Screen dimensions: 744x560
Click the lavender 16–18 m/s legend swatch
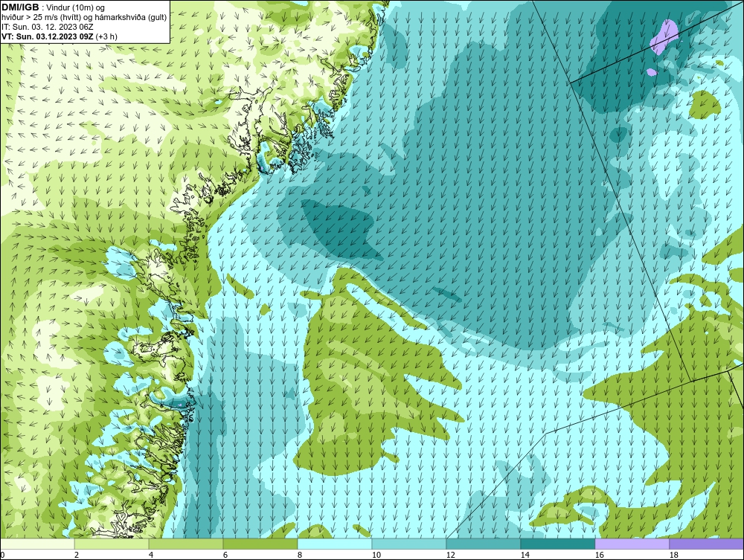point(632,544)
